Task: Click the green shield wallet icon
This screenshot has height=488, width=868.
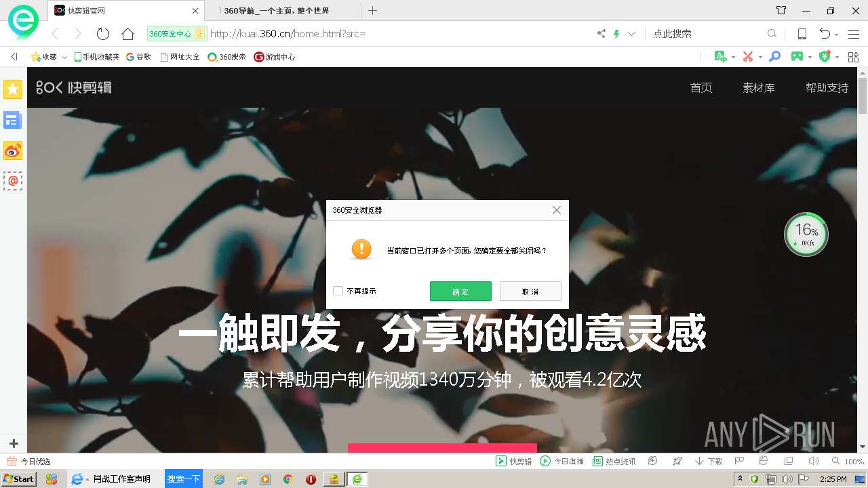Action: (825, 56)
